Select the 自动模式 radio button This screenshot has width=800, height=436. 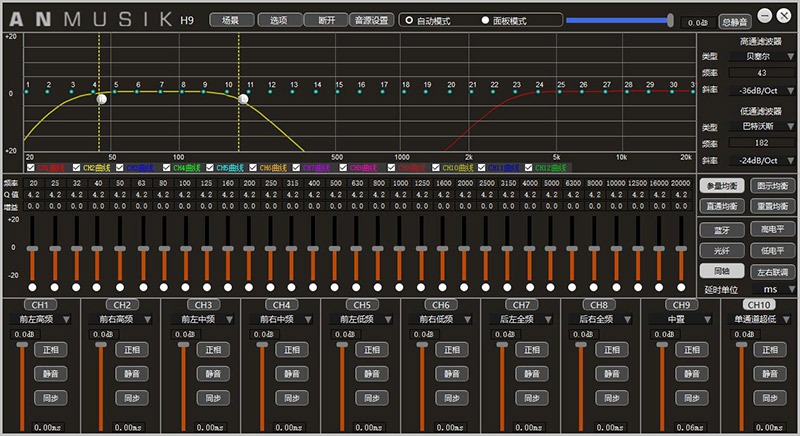pos(409,20)
